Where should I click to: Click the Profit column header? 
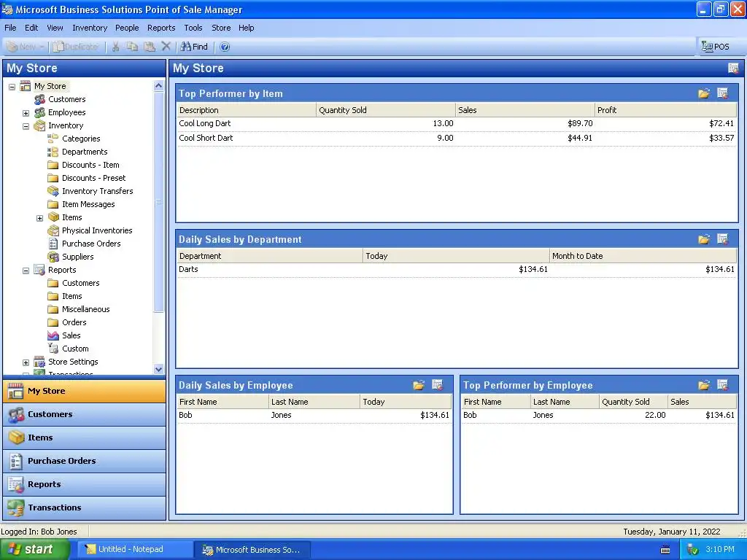point(665,110)
